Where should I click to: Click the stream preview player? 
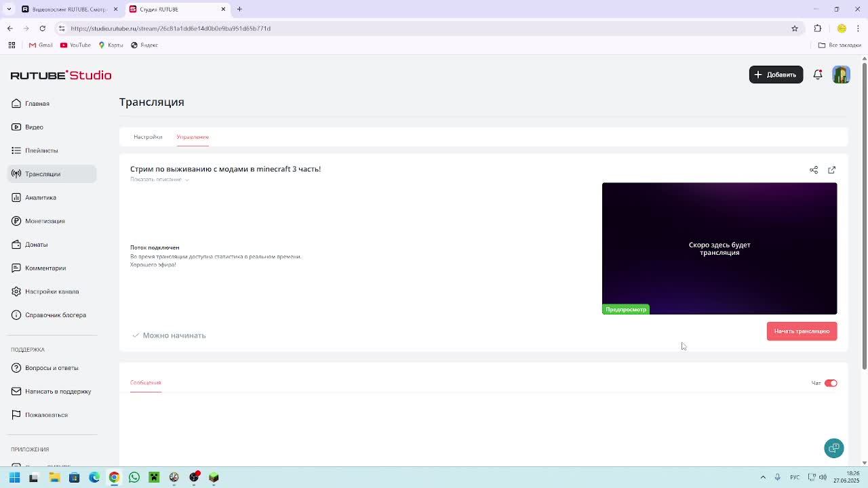(x=719, y=248)
